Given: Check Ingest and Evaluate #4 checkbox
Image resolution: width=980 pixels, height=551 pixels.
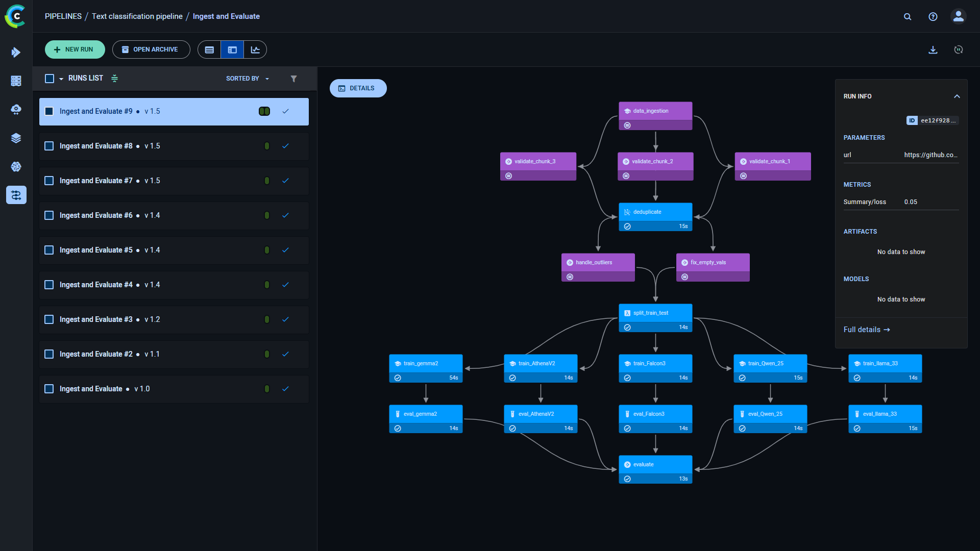Looking at the screenshot, I should click(x=49, y=285).
